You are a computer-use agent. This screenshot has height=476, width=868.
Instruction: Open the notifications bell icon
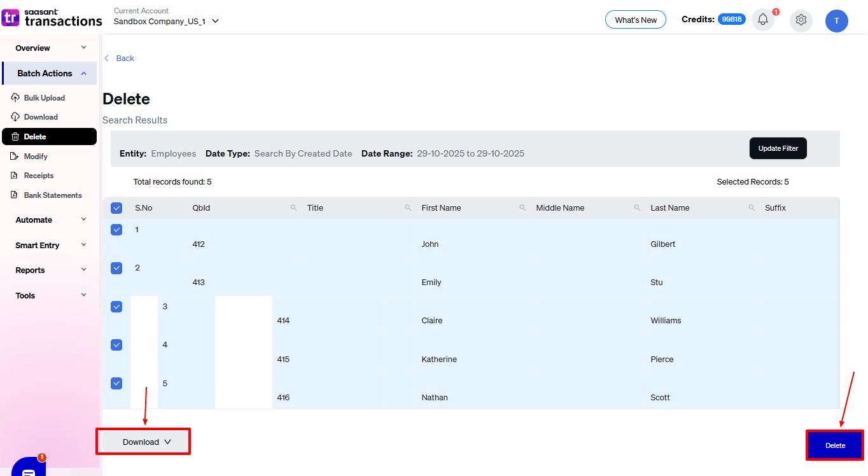tap(762, 20)
